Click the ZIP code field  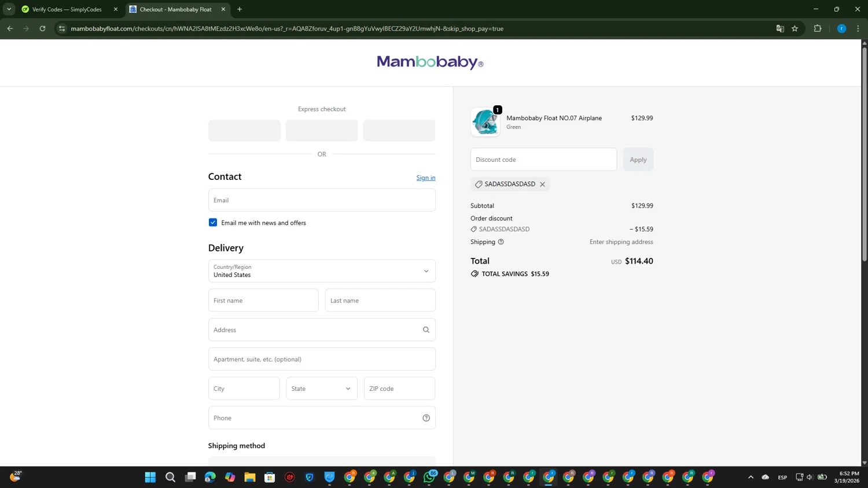399,389
